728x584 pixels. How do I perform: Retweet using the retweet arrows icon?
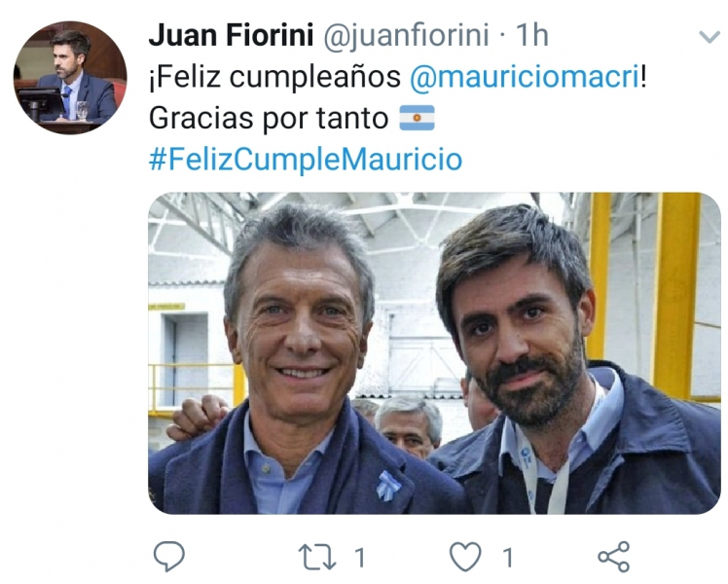click(x=316, y=557)
